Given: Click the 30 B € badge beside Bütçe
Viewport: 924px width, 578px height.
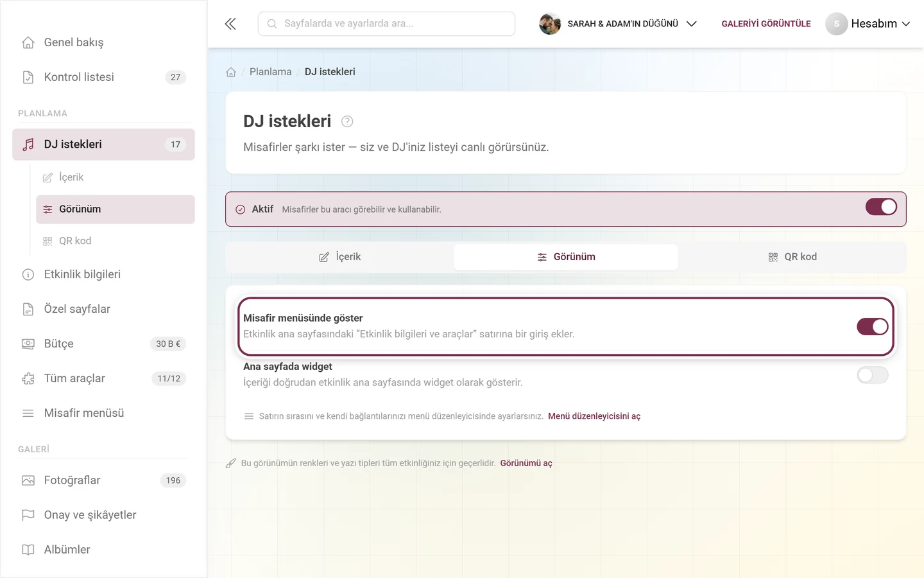Looking at the screenshot, I should [x=168, y=344].
